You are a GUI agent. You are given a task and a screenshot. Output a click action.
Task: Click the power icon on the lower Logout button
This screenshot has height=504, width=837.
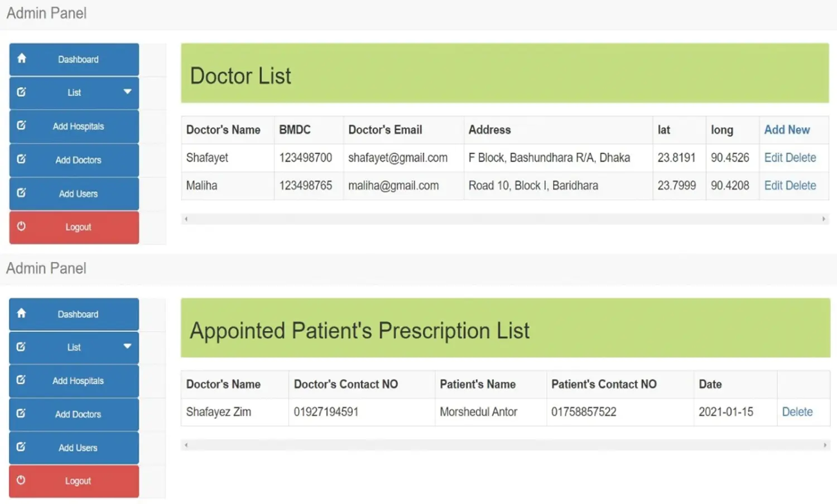coord(21,480)
